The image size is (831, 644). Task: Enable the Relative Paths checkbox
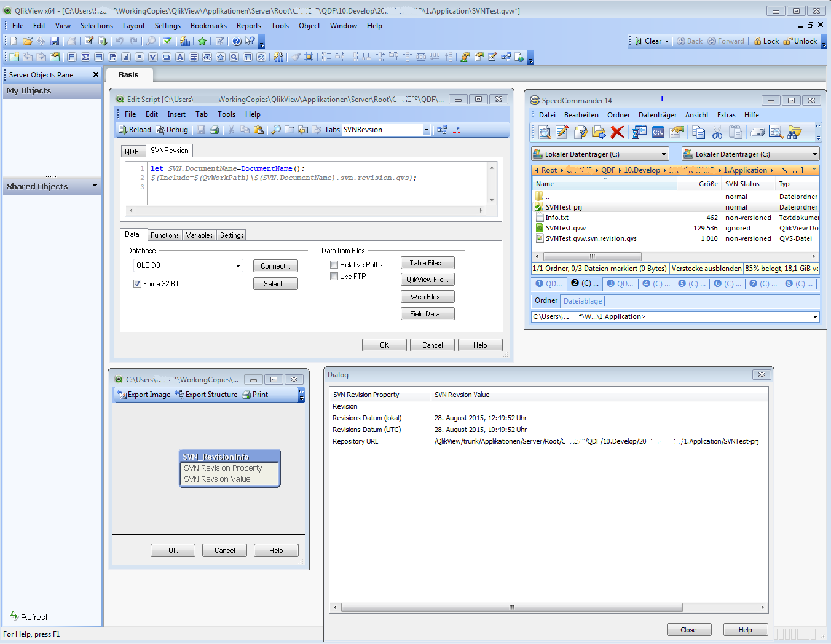tap(334, 265)
